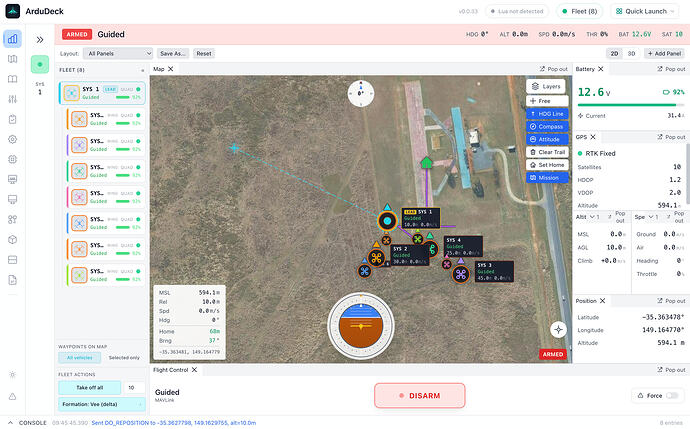Click Take off all button

(90, 388)
